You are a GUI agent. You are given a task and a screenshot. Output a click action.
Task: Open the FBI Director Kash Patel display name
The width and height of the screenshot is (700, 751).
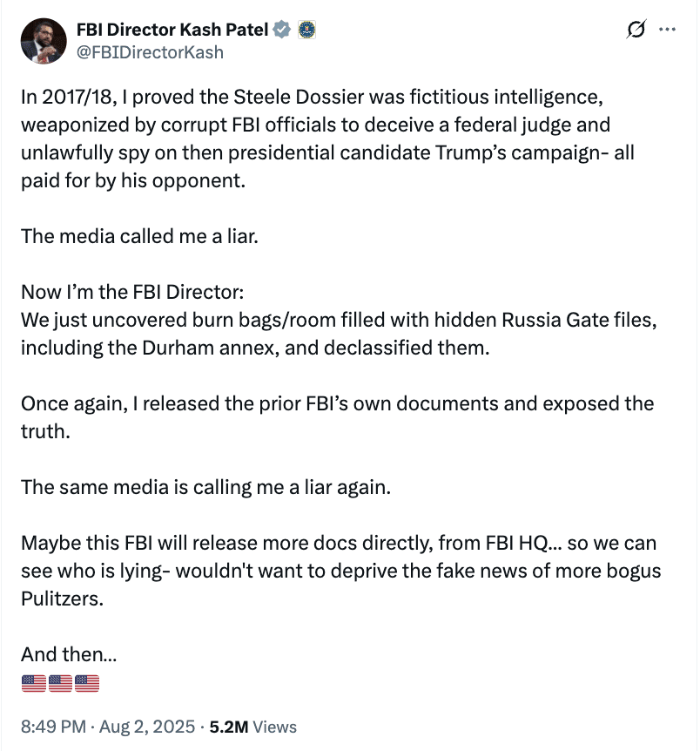(173, 30)
